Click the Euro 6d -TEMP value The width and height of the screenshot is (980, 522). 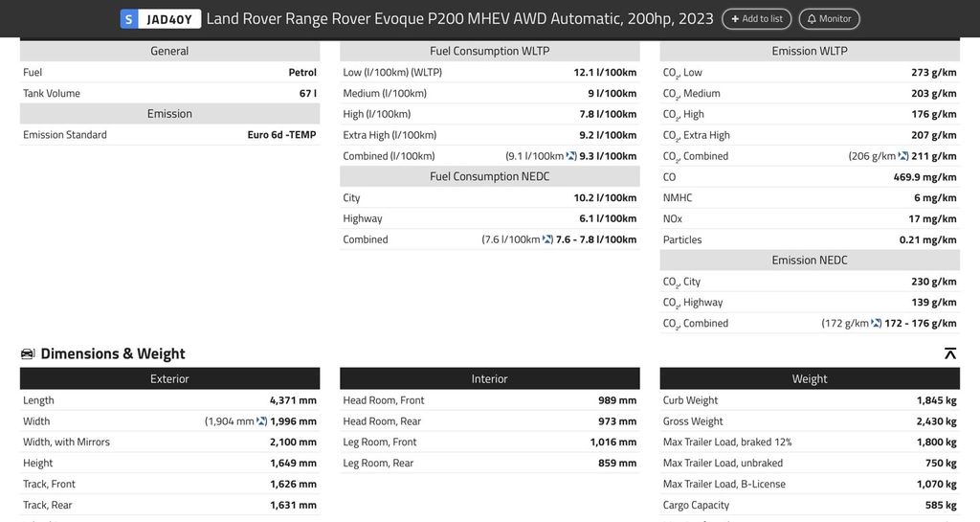282,135
